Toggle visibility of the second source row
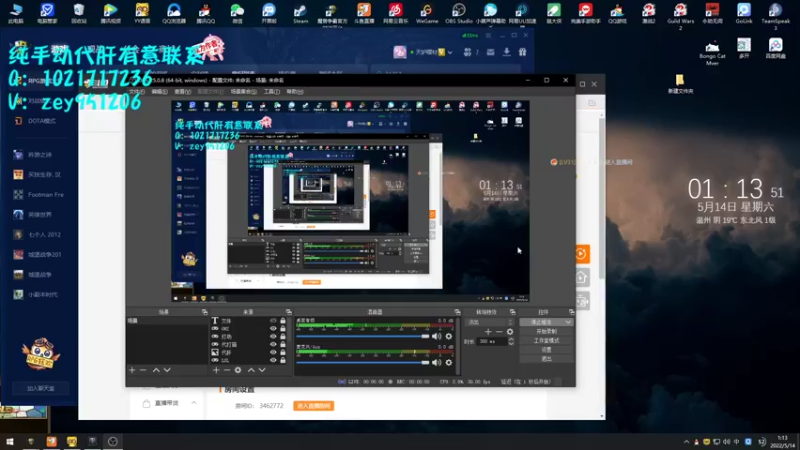Screen dimensions: 800x450 (x=273, y=329)
